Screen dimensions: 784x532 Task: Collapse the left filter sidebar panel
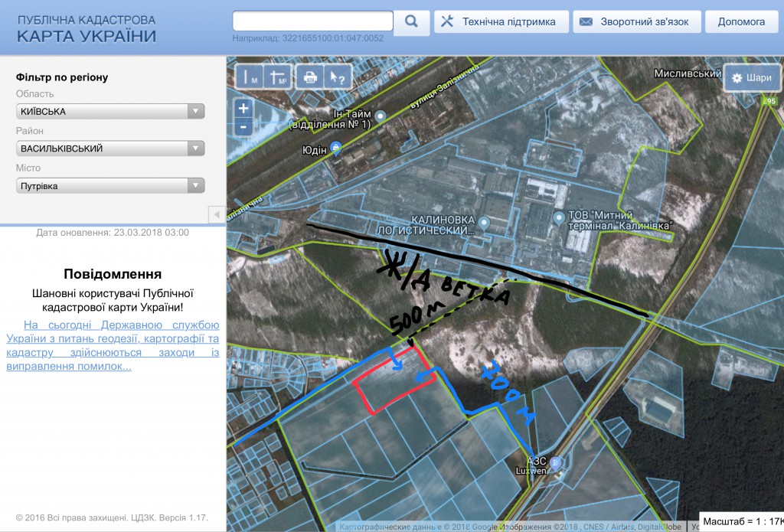click(217, 214)
